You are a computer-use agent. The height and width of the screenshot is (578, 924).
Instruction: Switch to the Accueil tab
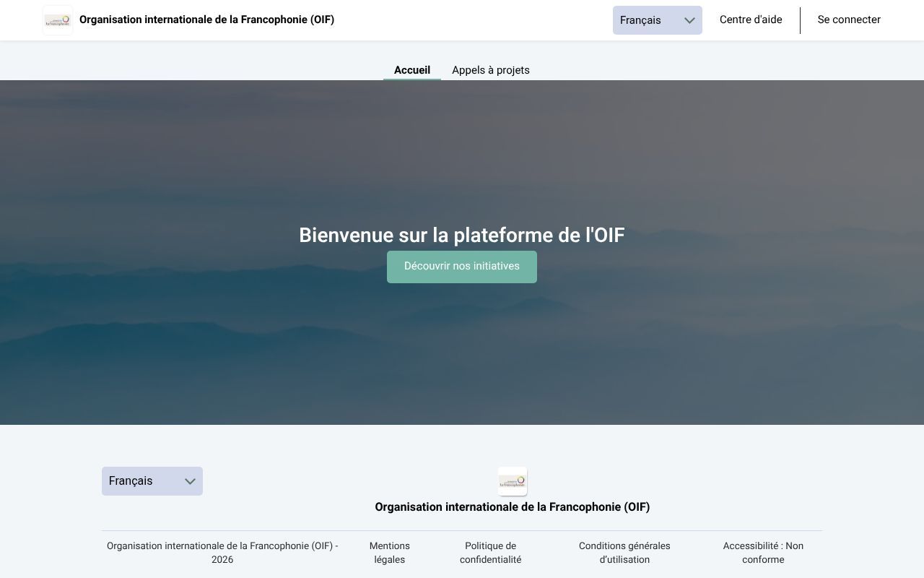412,70
